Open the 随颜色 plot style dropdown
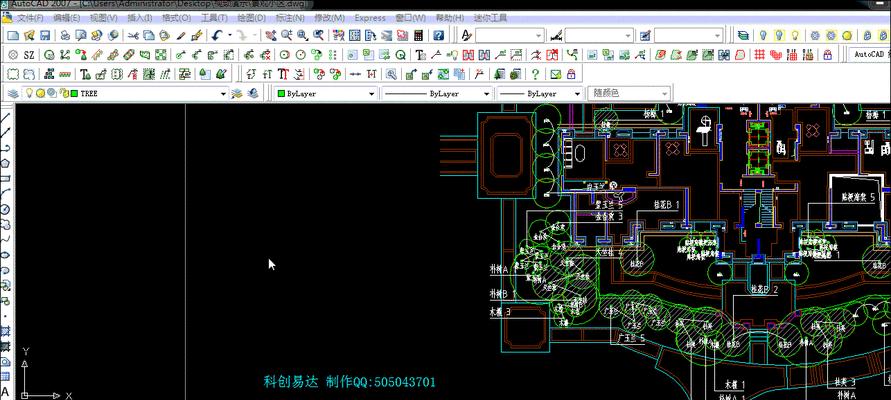The width and height of the screenshot is (891, 400). coord(665,94)
